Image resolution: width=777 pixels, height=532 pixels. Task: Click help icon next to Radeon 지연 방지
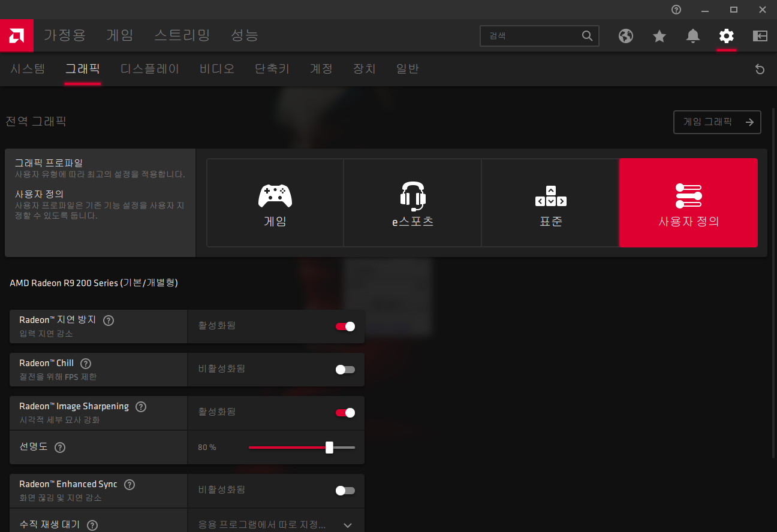click(109, 320)
